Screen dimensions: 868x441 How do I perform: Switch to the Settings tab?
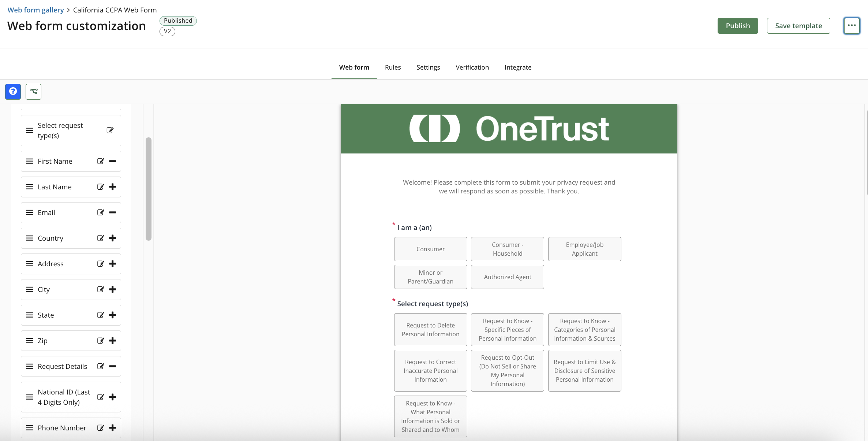pos(428,67)
